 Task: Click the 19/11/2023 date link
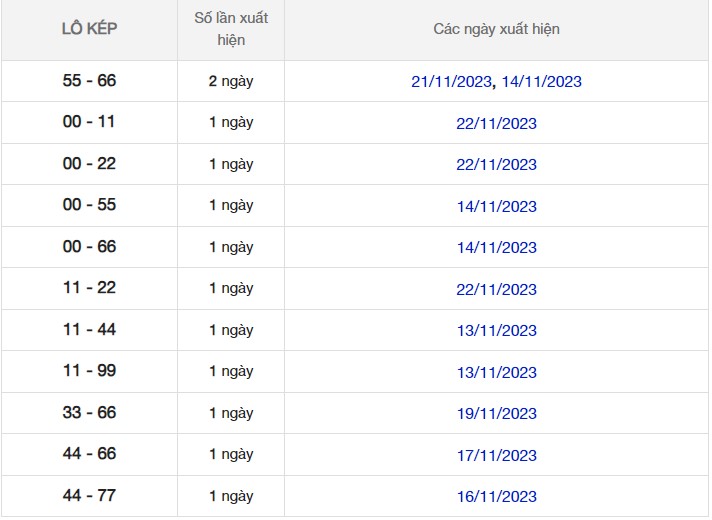[496, 414]
